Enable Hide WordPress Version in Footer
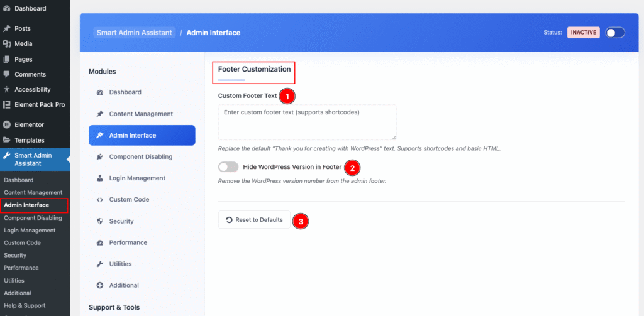This screenshot has width=644, height=316. coord(228,167)
